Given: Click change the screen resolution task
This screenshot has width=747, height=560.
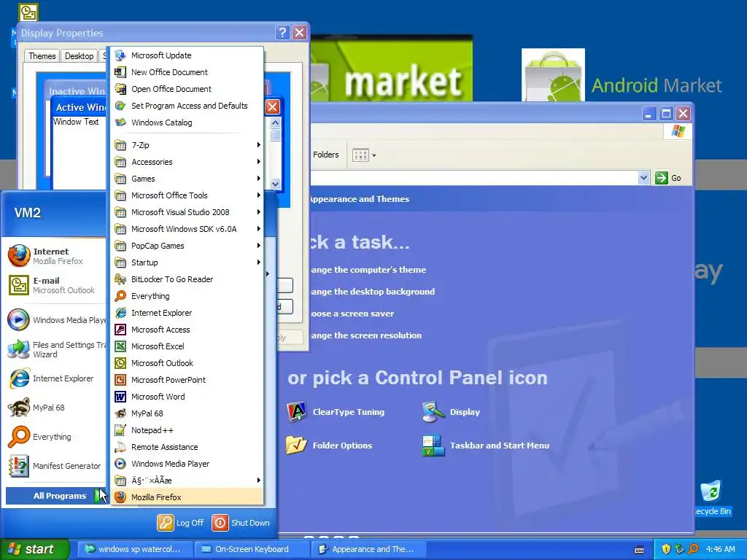Looking at the screenshot, I should coord(366,335).
